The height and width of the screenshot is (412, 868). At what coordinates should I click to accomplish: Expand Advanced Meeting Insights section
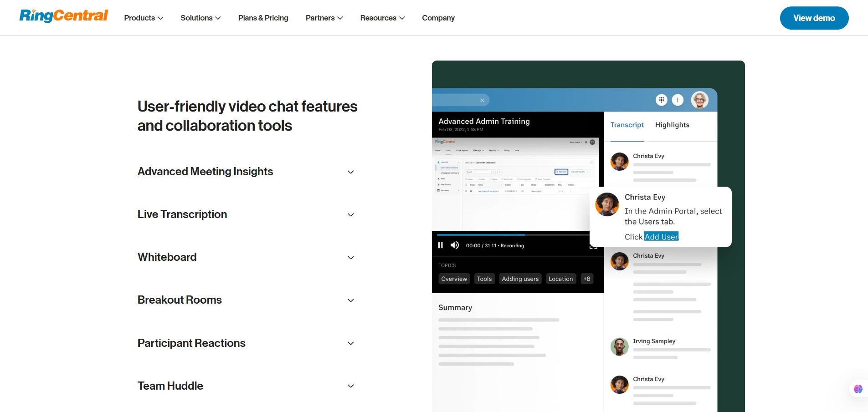pos(246,172)
